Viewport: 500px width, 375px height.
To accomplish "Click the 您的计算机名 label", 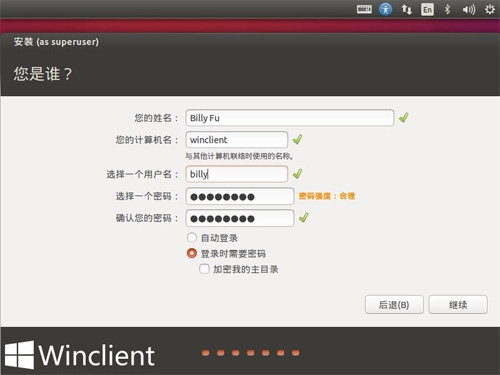I will click(146, 140).
